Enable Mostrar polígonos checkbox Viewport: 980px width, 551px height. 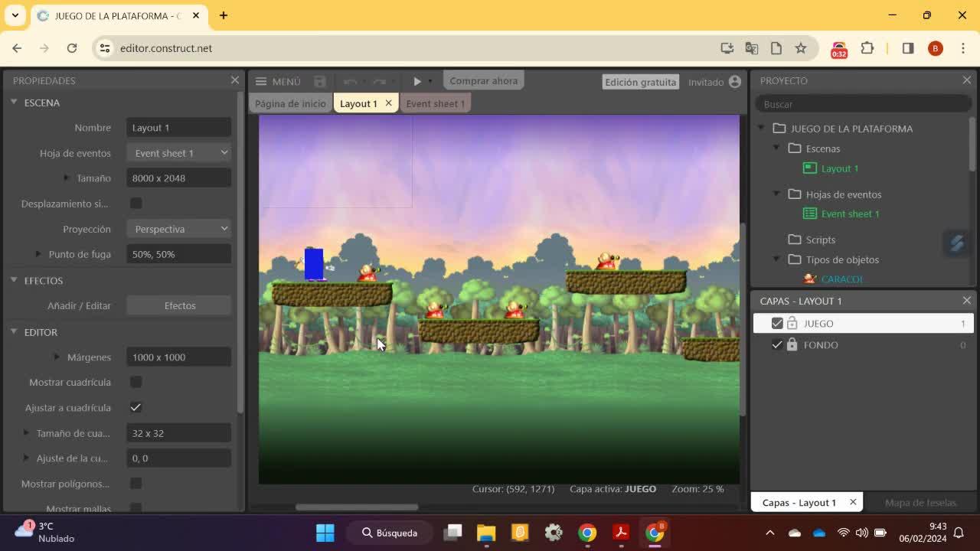tap(136, 484)
